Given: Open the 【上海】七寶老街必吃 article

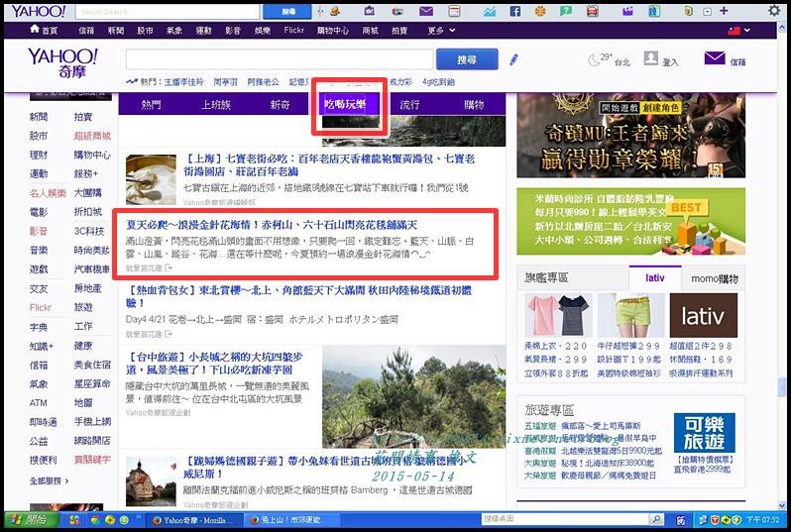Looking at the screenshot, I should (x=329, y=164).
